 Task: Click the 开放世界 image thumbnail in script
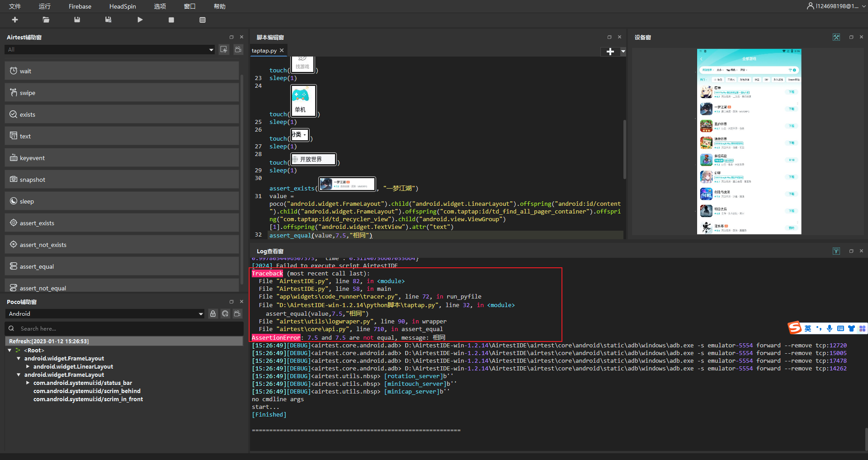tap(314, 159)
